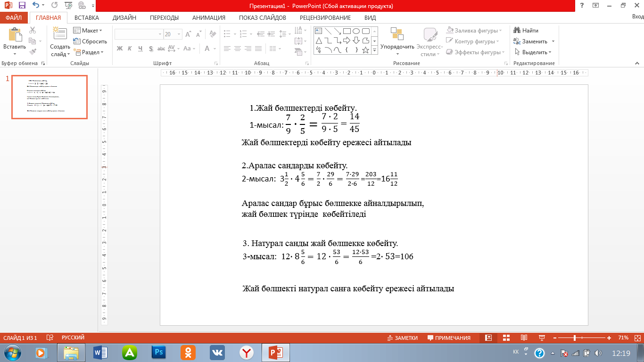Click the Redo/Repeat icon in the title bar
644x362 pixels.
[54, 6]
